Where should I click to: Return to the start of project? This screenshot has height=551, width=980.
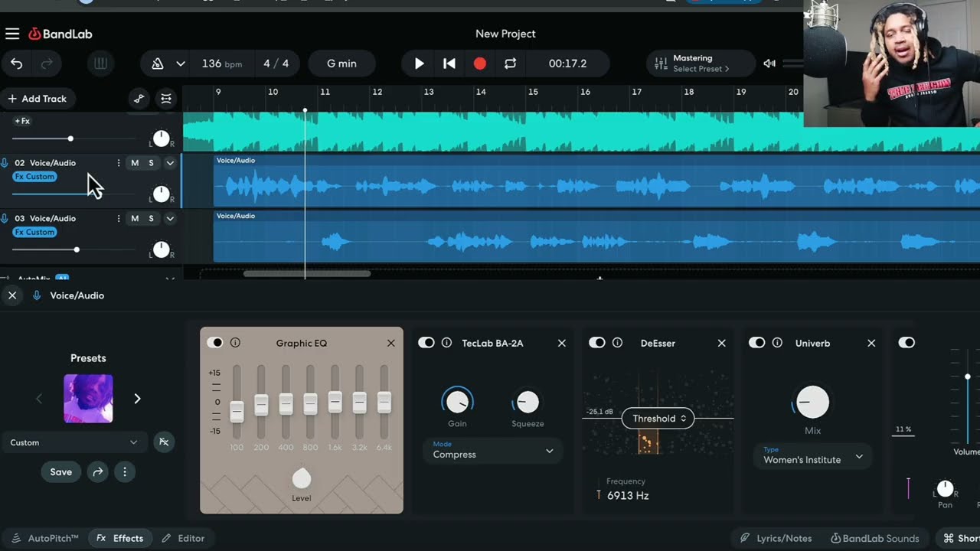[x=449, y=64]
